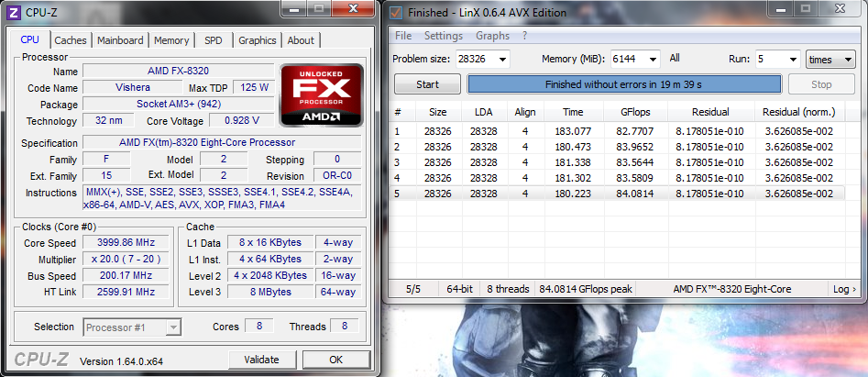Screen dimensions: 868x377
Task: Select result row 2 with 83.9652 GFlops
Action: (617, 147)
